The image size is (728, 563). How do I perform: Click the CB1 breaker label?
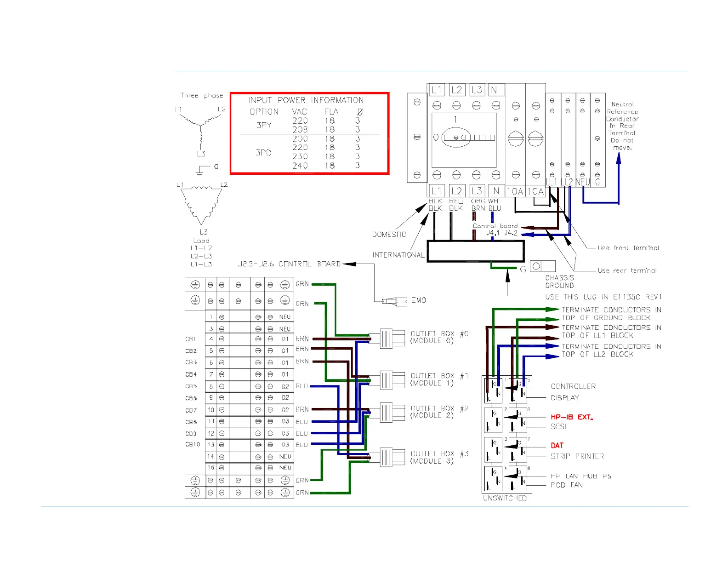pyautogui.click(x=191, y=339)
